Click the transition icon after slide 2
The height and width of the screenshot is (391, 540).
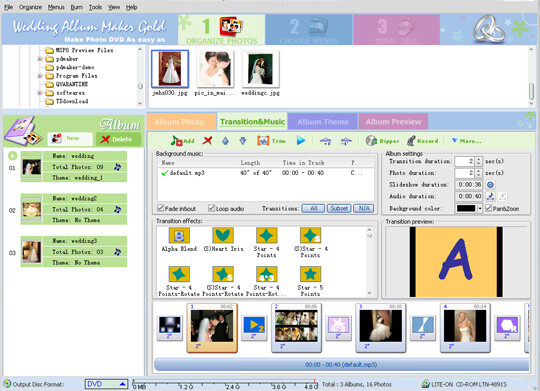tap(338, 328)
